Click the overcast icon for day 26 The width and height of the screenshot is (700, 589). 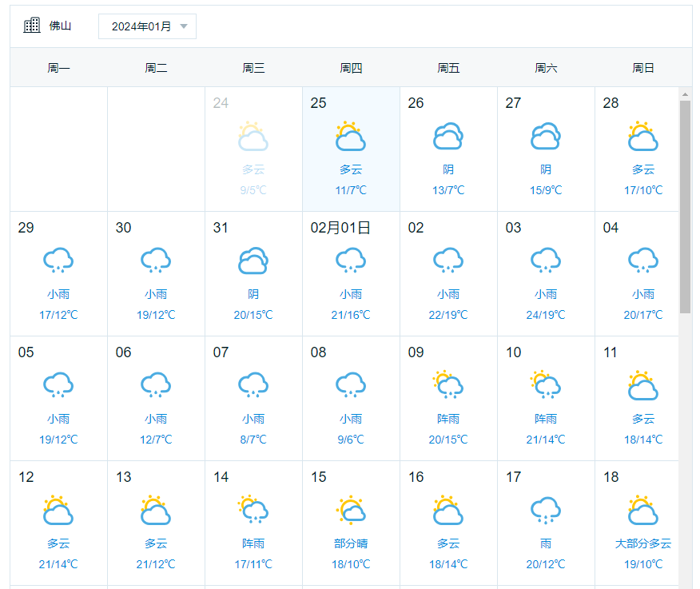pyautogui.click(x=448, y=136)
